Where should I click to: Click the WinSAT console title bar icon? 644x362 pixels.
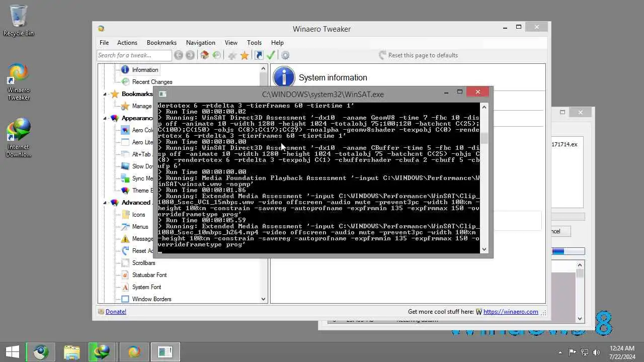[163, 94]
